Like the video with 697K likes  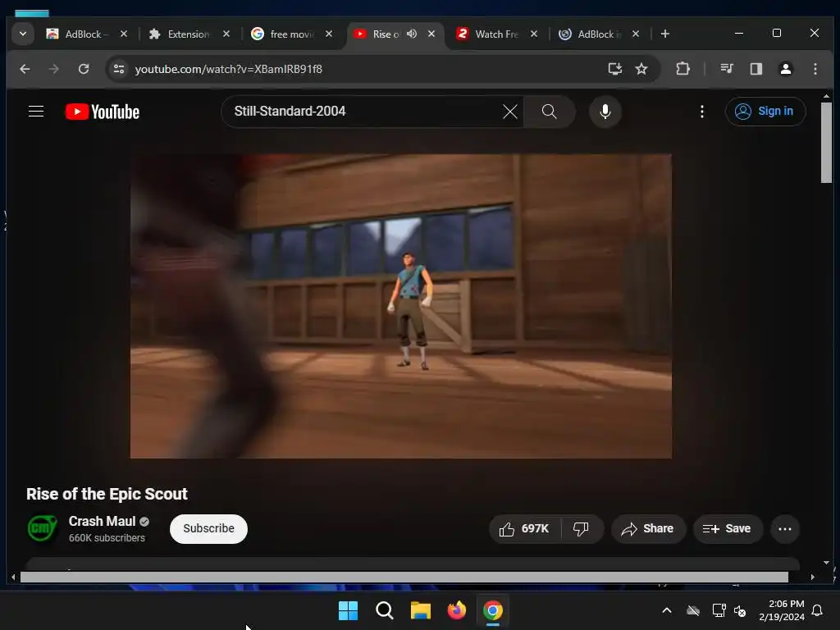(x=524, y=529)
